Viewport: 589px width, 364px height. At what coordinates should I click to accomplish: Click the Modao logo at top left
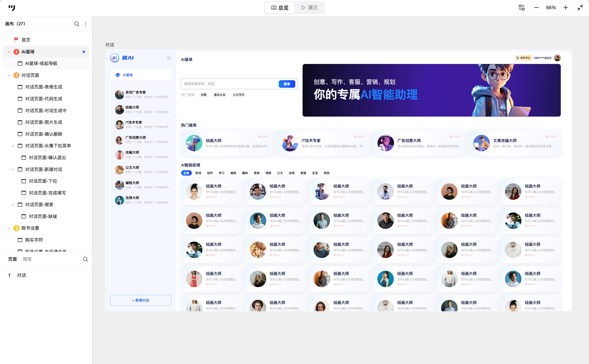tap(12, 8)
